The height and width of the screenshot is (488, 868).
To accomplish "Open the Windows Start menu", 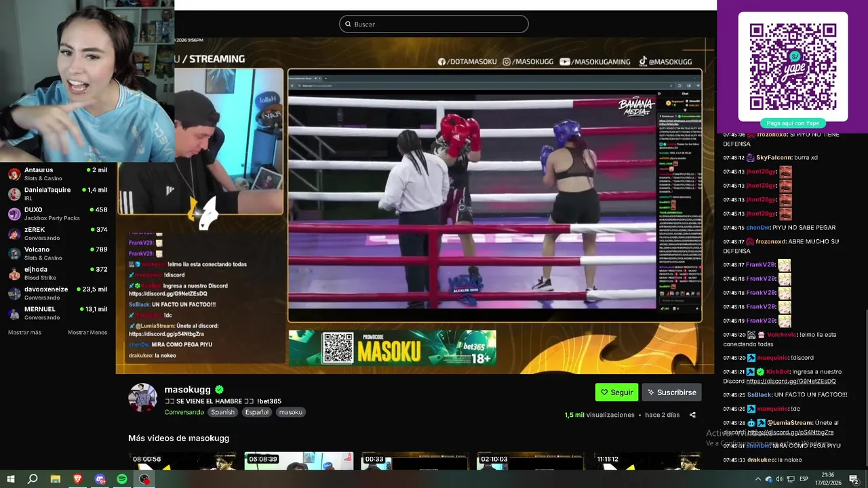I will 11,479.
